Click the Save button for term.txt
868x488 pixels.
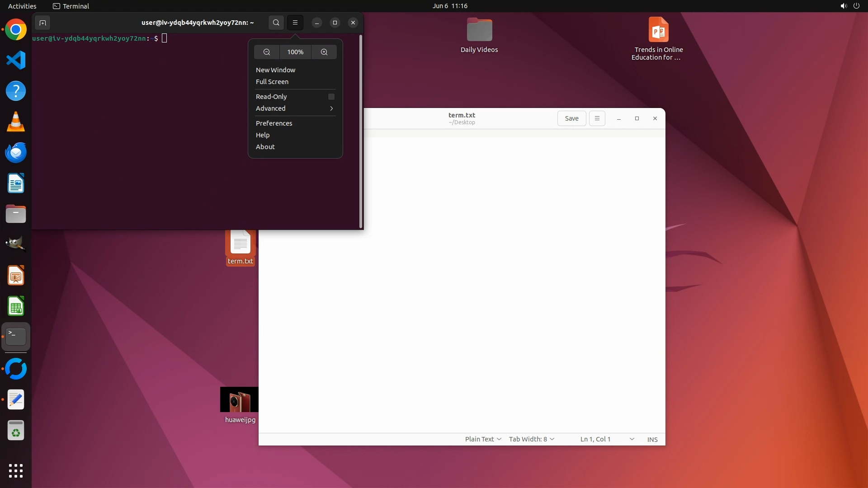[571, 118]
